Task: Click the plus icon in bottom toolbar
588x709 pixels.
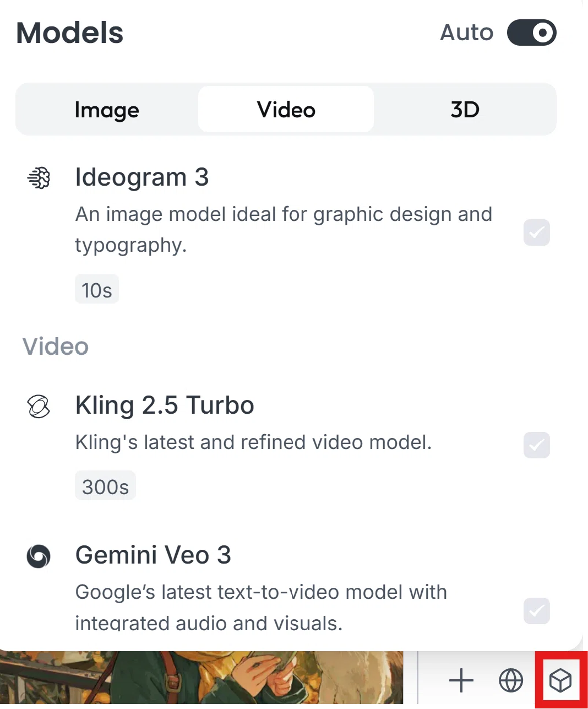Action: pos(461,681)
